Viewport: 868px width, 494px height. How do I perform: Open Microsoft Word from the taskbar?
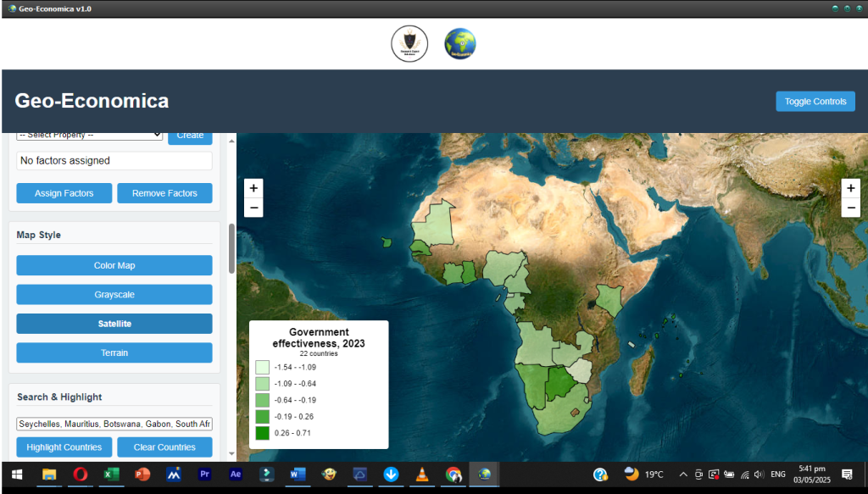(x=298, y=475)
